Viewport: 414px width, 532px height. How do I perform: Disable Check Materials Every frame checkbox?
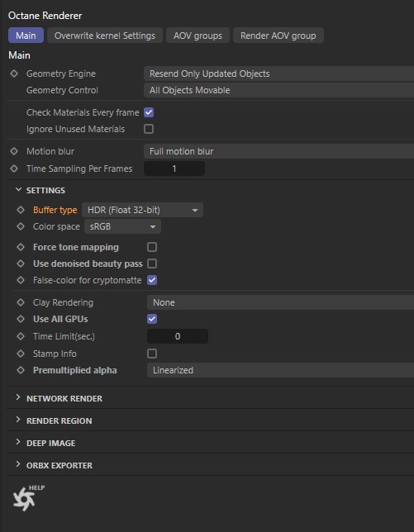149,112
